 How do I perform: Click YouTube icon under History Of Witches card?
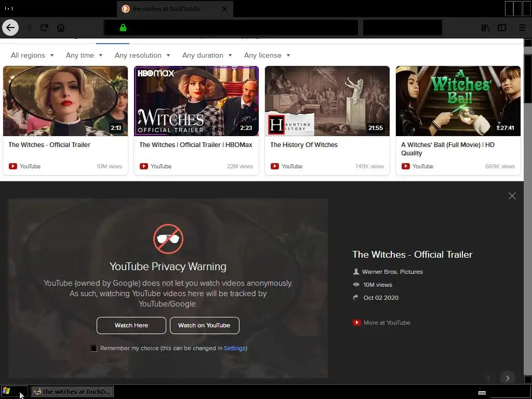pos(275,166)
